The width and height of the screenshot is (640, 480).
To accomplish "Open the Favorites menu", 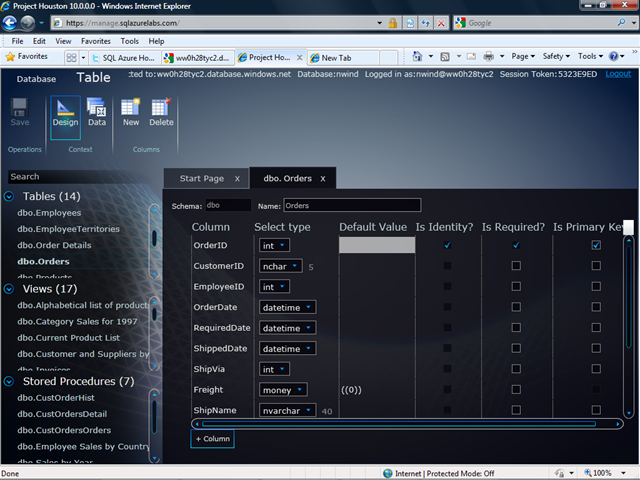I will (x=96, y=41).
